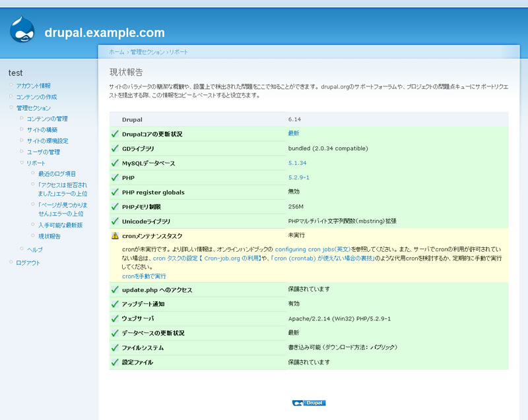
Task: Click the PHP register globals row label
Action: [153, 193]
